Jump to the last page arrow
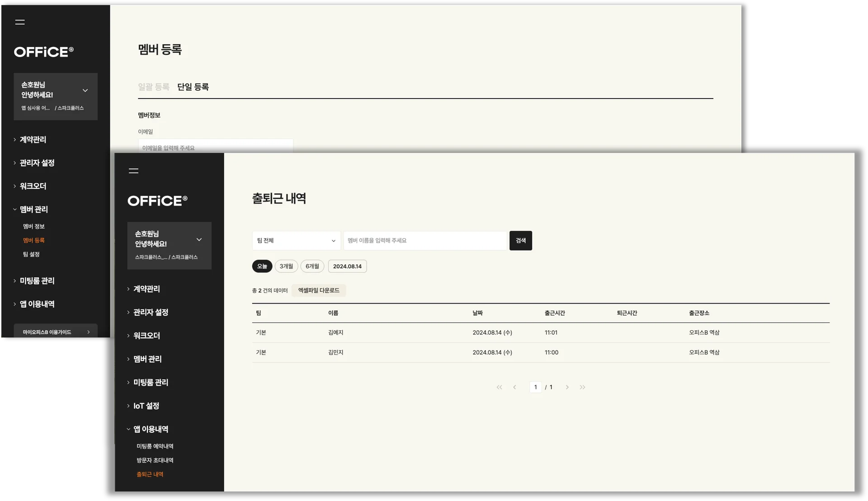This screenshot has width=868, height=501. coord(582,387)
